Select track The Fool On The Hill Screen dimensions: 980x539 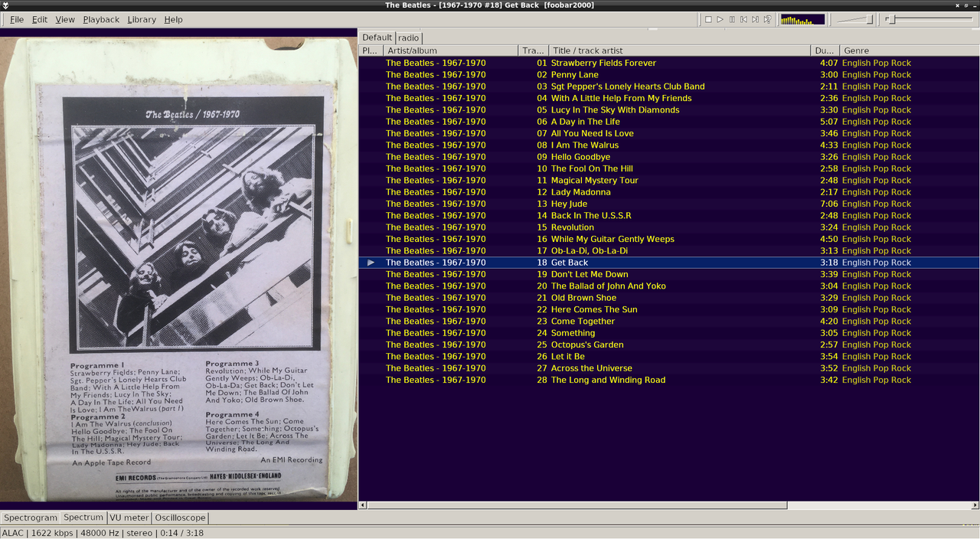click(x=669, y=168)
